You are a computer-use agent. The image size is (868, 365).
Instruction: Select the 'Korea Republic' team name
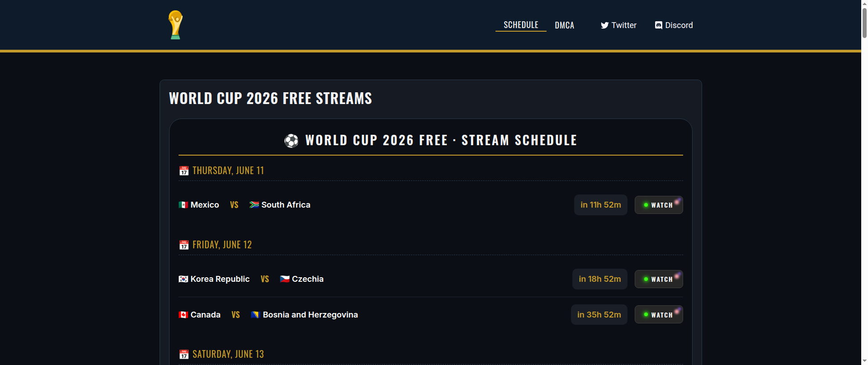click(220, 279)
